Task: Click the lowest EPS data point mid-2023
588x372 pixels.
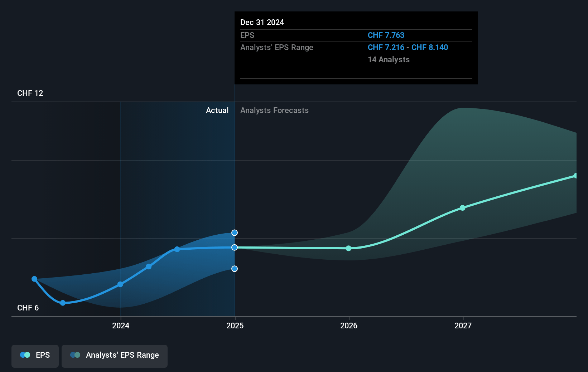Action: [x=63, y=303]
